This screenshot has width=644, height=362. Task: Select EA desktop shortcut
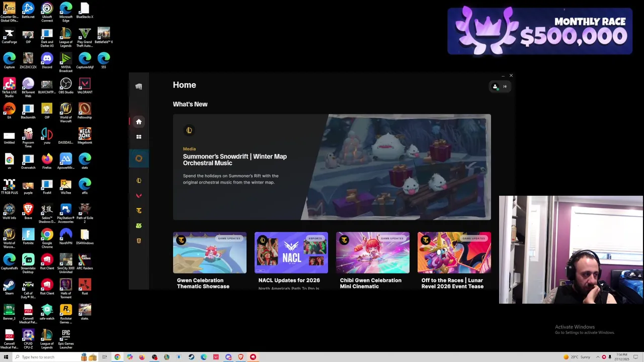click(9, 111)
